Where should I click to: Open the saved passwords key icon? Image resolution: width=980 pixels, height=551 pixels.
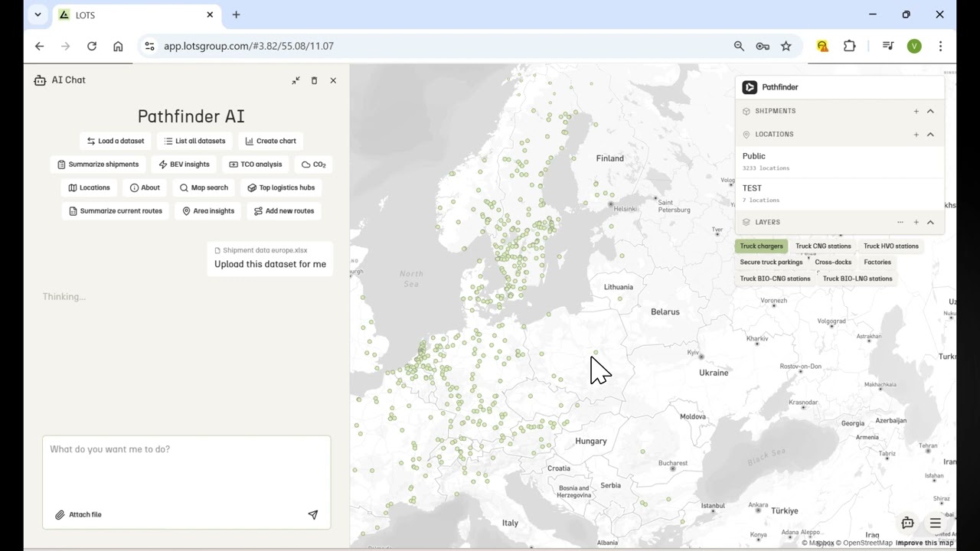[x=763, y=46]
